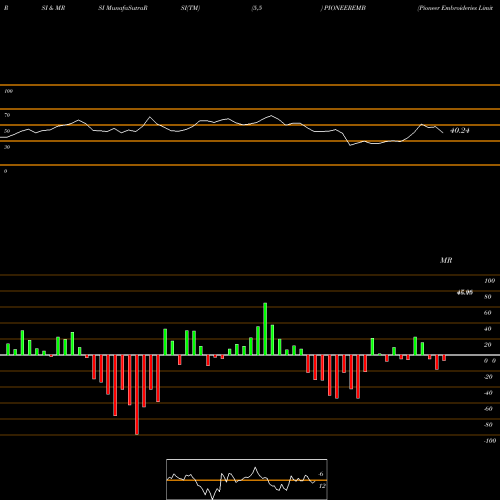500x500 pixels.
Task: Click the '40' label on histogram axis
Action: (x=488, y=329)
